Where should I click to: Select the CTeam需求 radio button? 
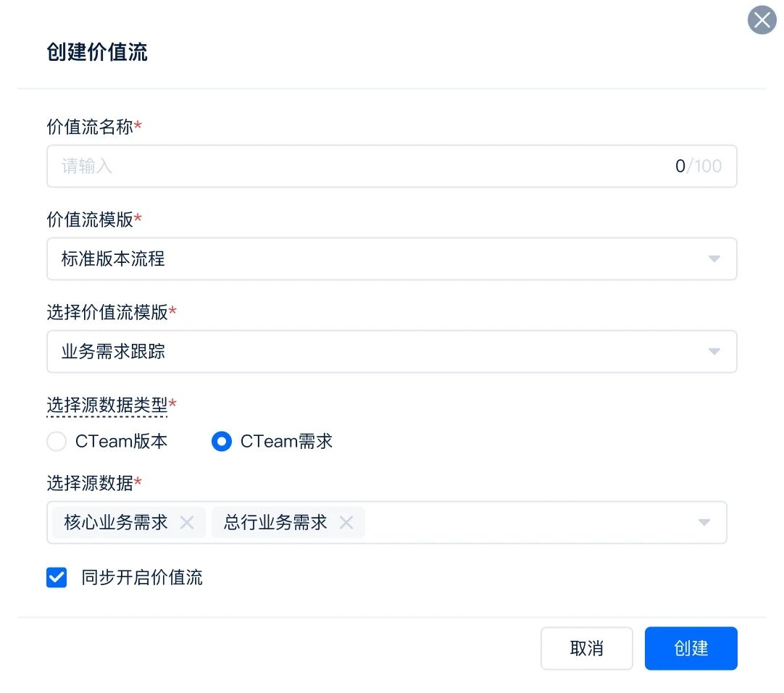click(x=221, y=442)
